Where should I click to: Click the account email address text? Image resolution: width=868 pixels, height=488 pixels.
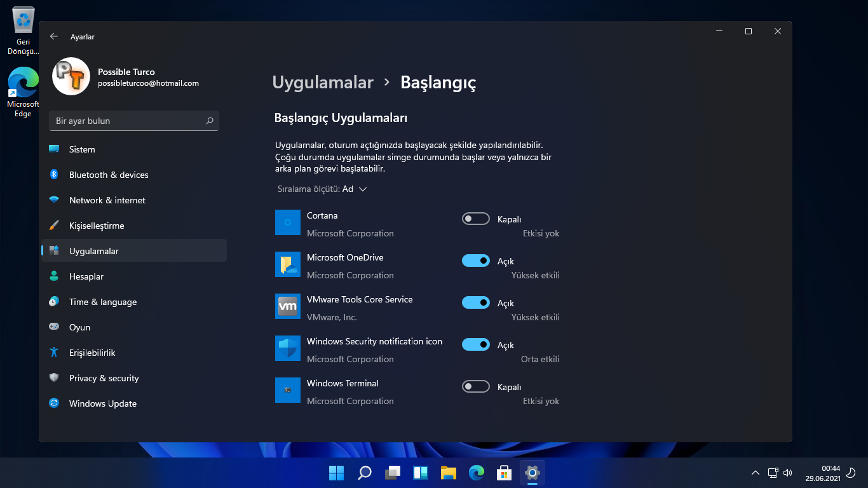pyautogui.click(x=148, y=83)
